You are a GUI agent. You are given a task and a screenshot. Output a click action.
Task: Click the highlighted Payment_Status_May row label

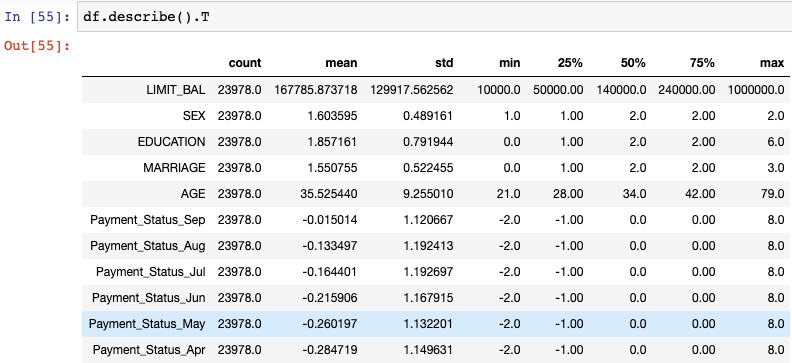coord(147,324)
